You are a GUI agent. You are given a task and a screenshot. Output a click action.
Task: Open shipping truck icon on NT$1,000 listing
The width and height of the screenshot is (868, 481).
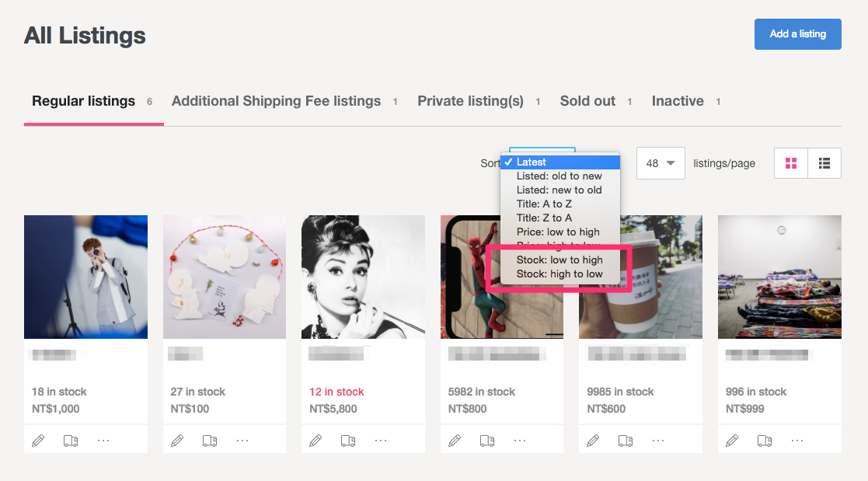[x=71, y=441]
